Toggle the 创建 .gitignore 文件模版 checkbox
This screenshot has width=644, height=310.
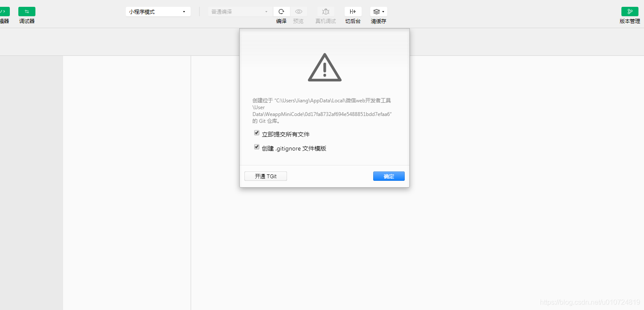click(x=257, y=147)
